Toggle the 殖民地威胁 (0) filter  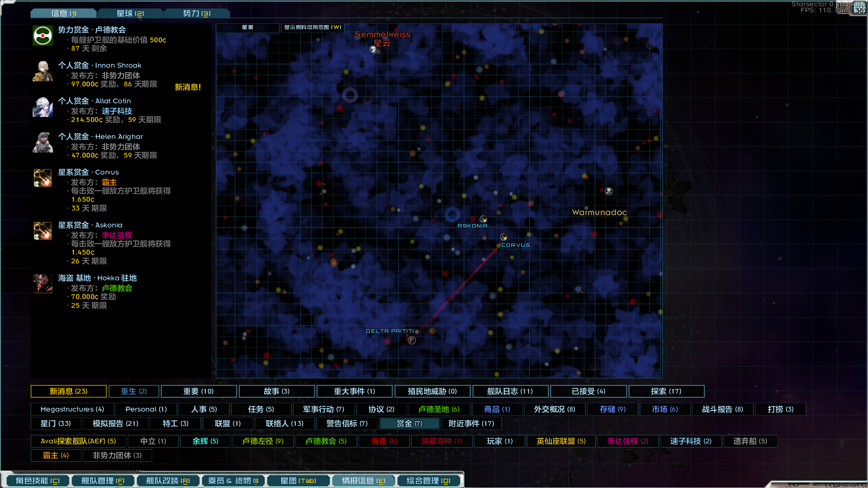[x=432, y=391]
